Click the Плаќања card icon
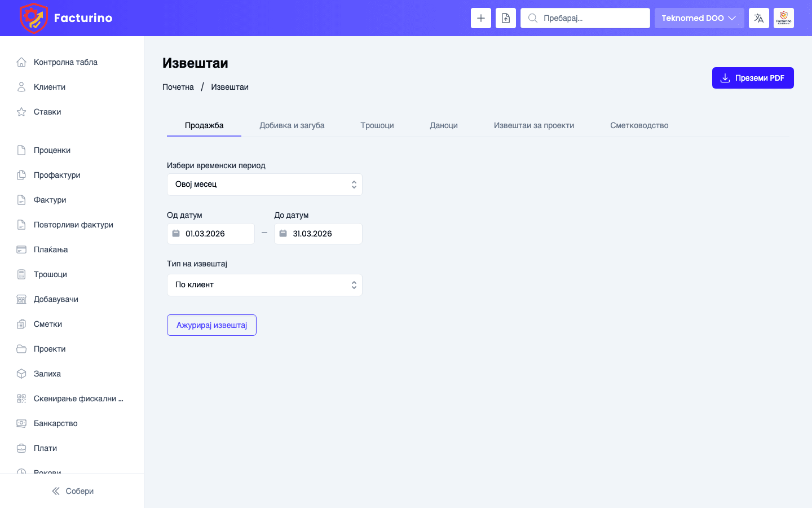812x508 pixels. click(21, 249)
